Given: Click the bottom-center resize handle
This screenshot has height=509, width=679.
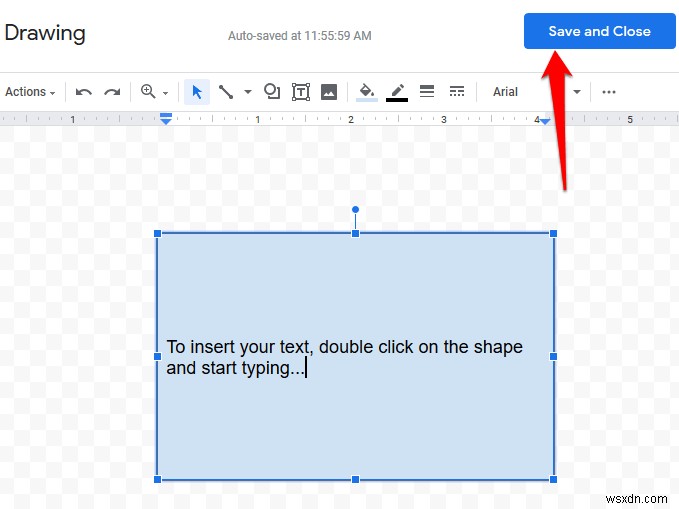Looking at the screenshot, I should tap(356, 479).
